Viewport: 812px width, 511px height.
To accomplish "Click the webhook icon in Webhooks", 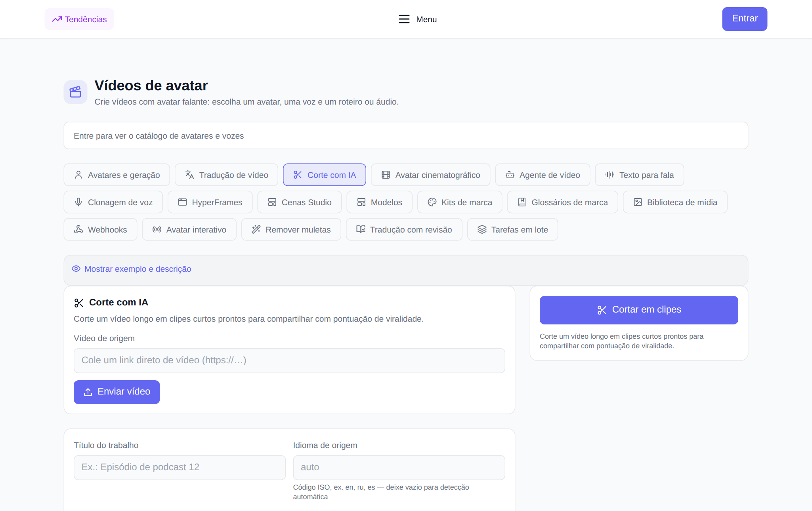I will pyautogui.click(x=78, y=229).
